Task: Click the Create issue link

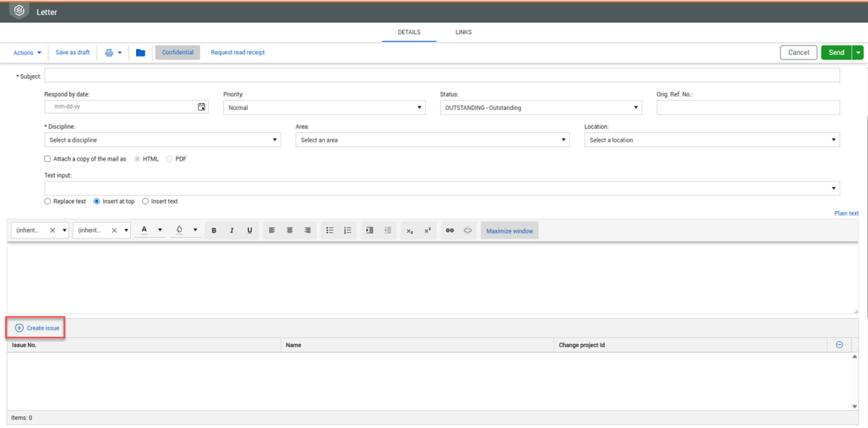Action: [38, 328]
